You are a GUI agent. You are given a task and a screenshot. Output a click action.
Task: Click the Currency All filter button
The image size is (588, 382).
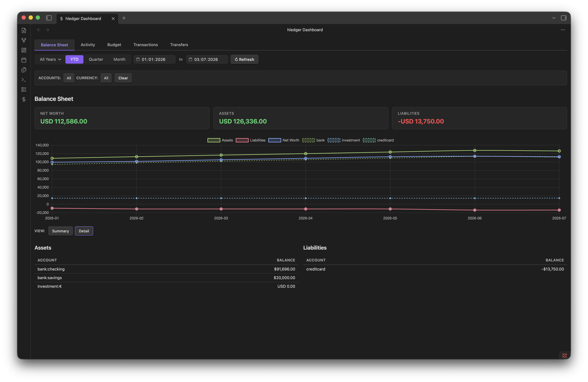[x=106, y=78]
